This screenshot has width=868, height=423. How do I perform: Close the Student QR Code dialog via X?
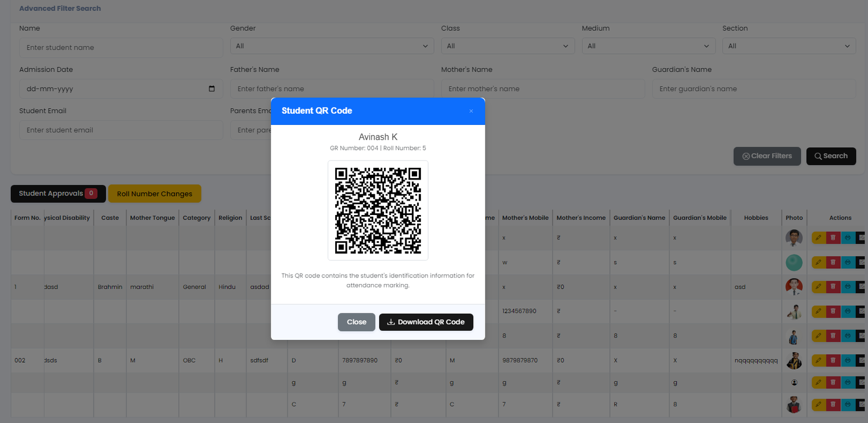pos(471,111)
